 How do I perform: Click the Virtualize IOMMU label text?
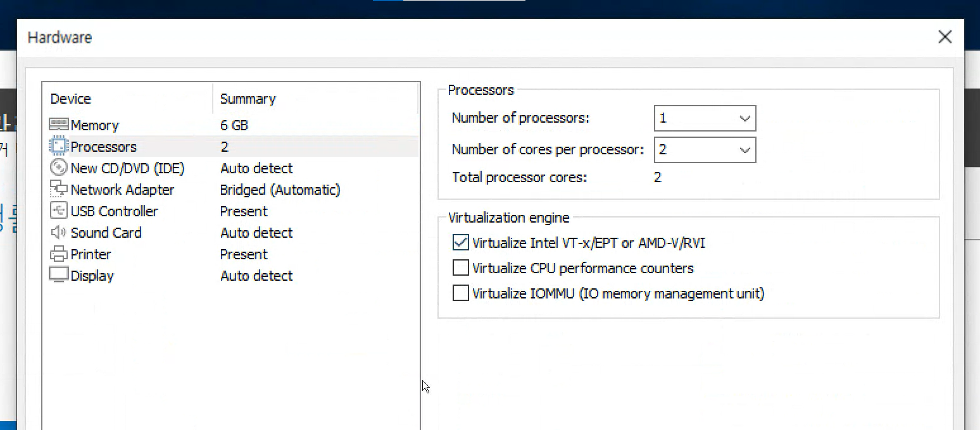tap(619, 293)
